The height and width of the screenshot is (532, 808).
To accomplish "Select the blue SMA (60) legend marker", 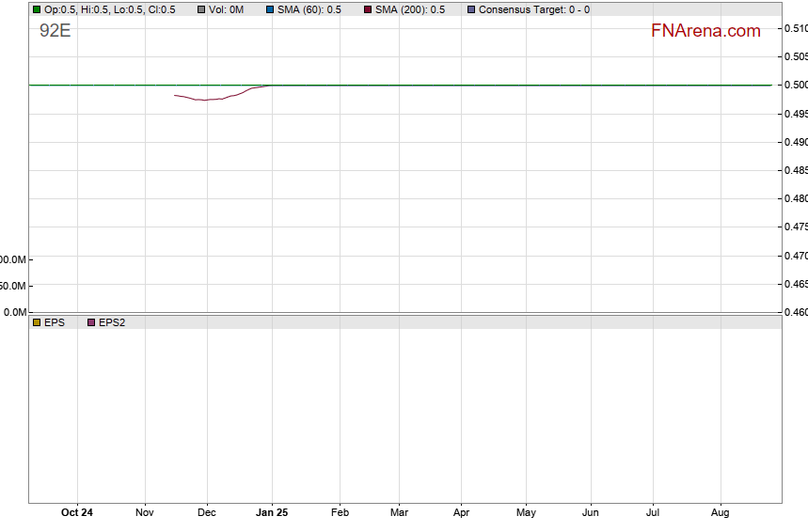I will coord(270,9).
